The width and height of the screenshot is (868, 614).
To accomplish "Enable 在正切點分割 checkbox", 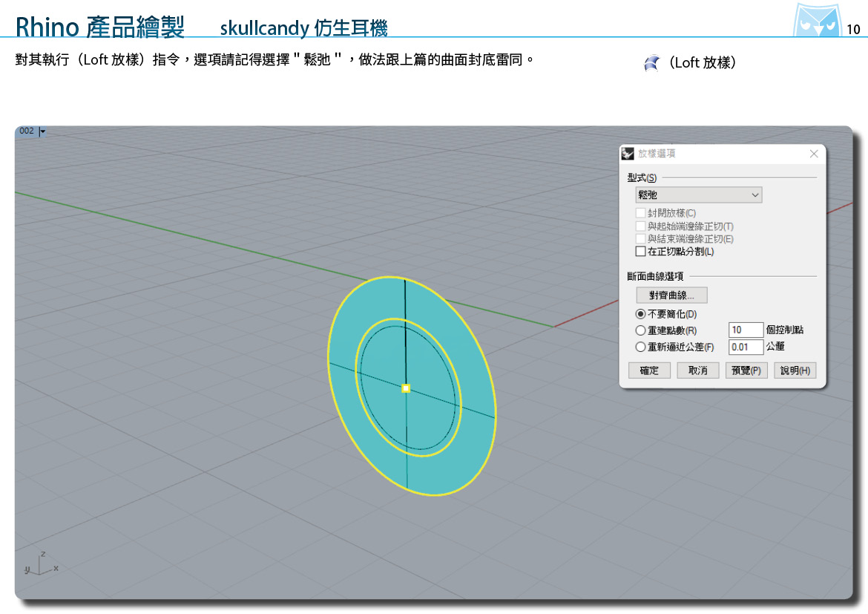I will click(x=640, y=252).
